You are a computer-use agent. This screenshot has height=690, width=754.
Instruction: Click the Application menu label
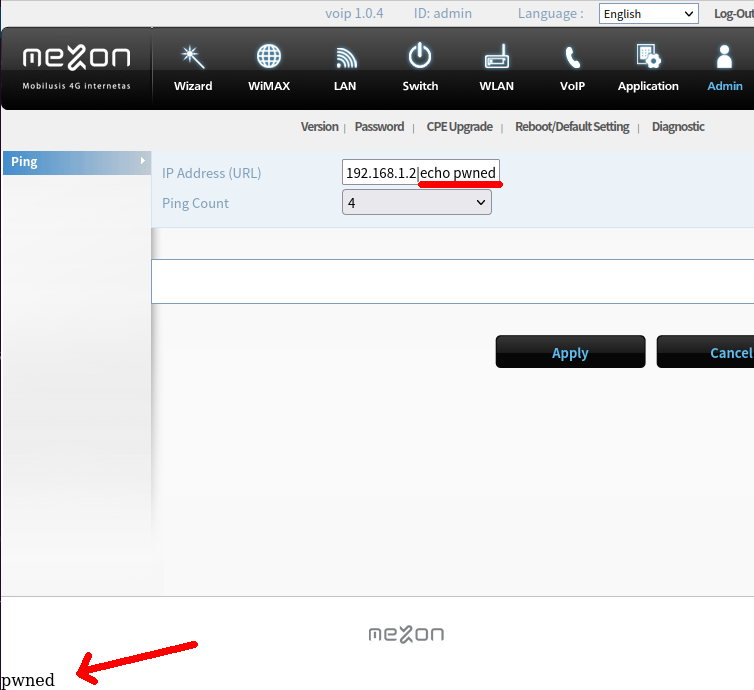[648, 86]
